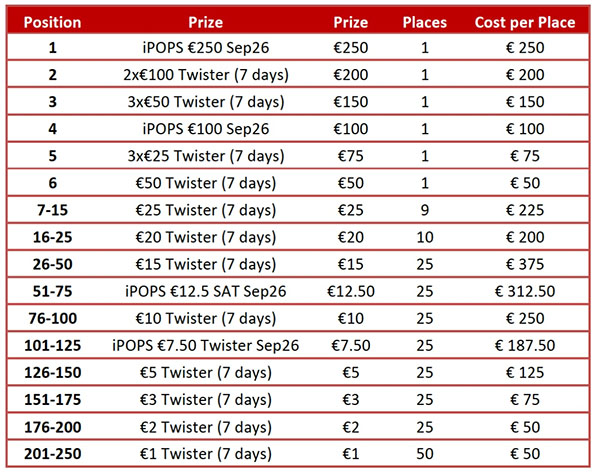This screenshot has width=600, height=474.
Task: Click the iPOPS €100 Sep26 cell
Action: coord(205,129)
